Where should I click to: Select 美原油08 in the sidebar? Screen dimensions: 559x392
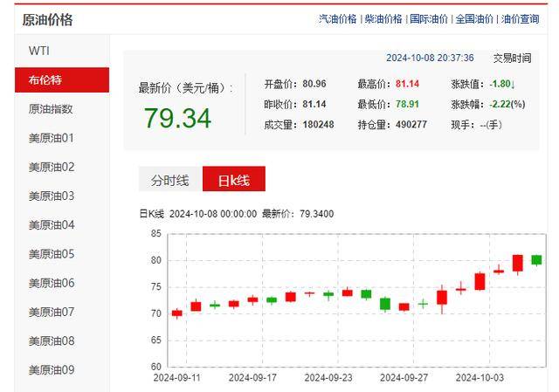pyautogui.click(x=62, y=341)
